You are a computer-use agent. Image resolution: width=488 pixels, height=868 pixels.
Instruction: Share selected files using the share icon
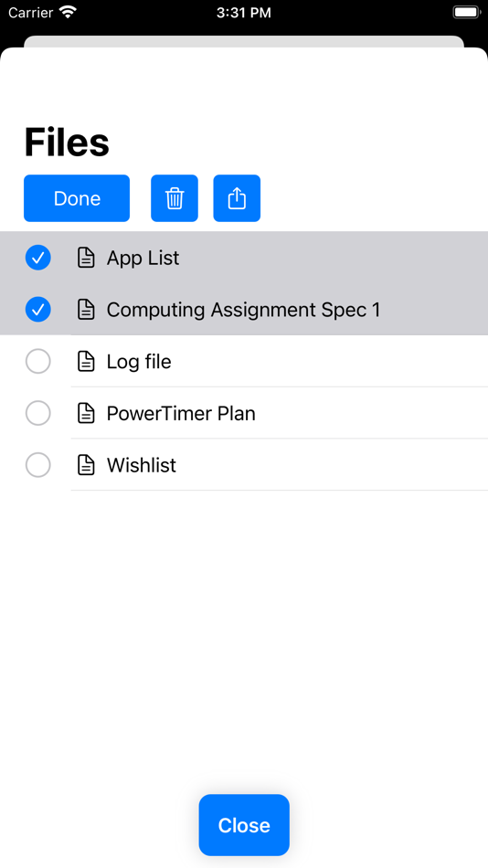pyautogui.click(x=237, y=198)
